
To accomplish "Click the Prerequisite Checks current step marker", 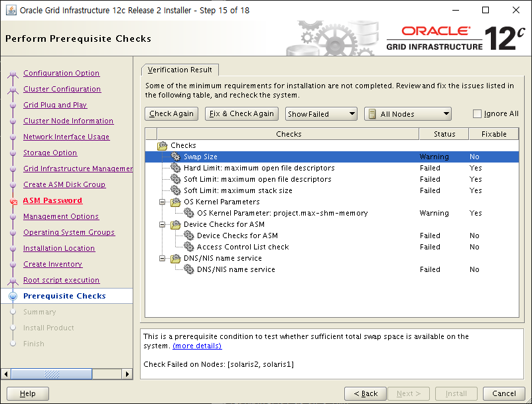I will pyautogui.click(x=13, y=296).
